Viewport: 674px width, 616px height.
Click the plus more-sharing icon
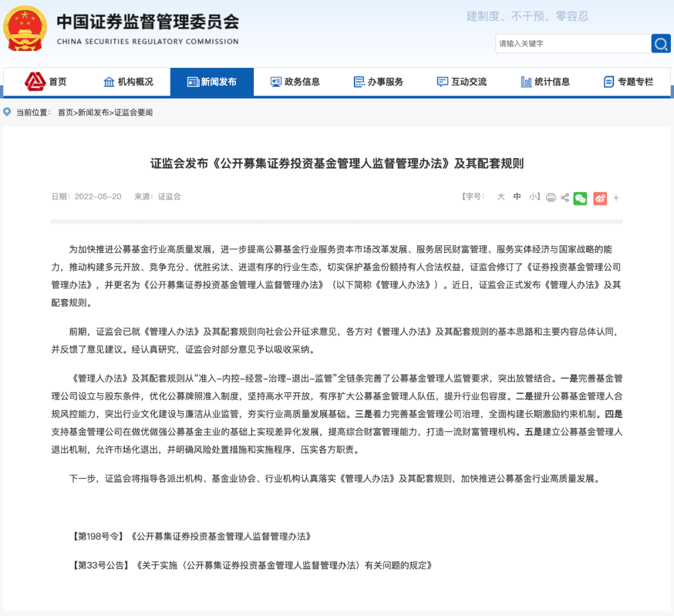(x=616, y=198)
